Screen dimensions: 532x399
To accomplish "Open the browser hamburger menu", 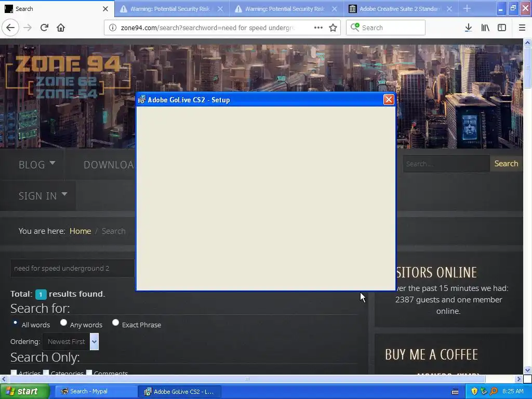I will tap(522, 28).
